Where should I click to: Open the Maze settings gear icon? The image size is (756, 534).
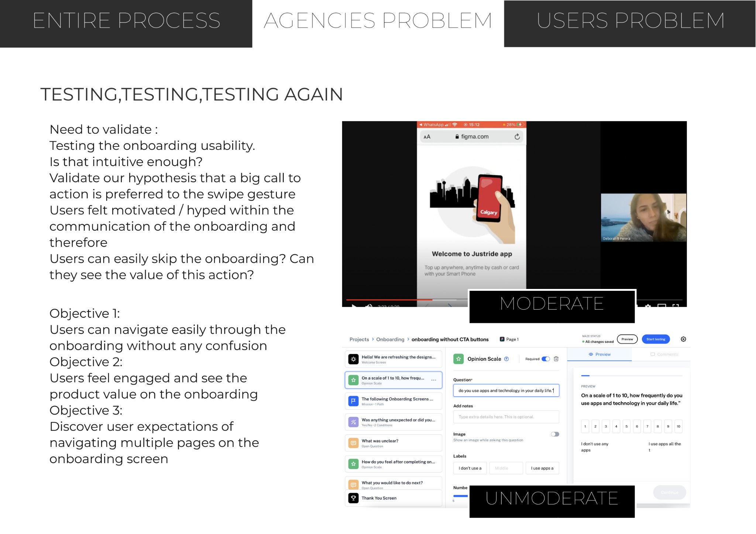coord(683,339)
